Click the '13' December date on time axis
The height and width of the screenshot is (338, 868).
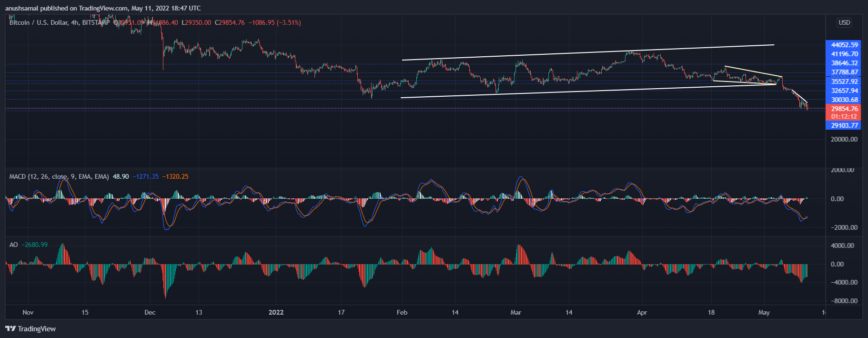point(199,312)
